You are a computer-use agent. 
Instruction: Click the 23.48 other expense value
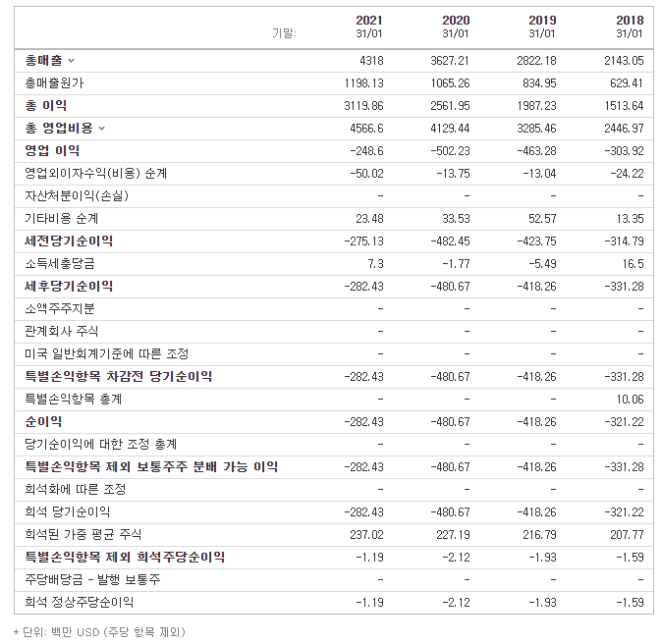pyautogui.click(x=369, y=218)
